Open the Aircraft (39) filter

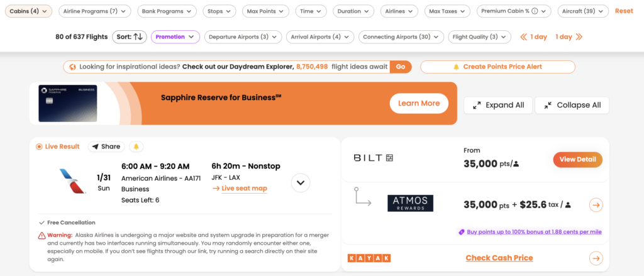[x=583, y=11]
